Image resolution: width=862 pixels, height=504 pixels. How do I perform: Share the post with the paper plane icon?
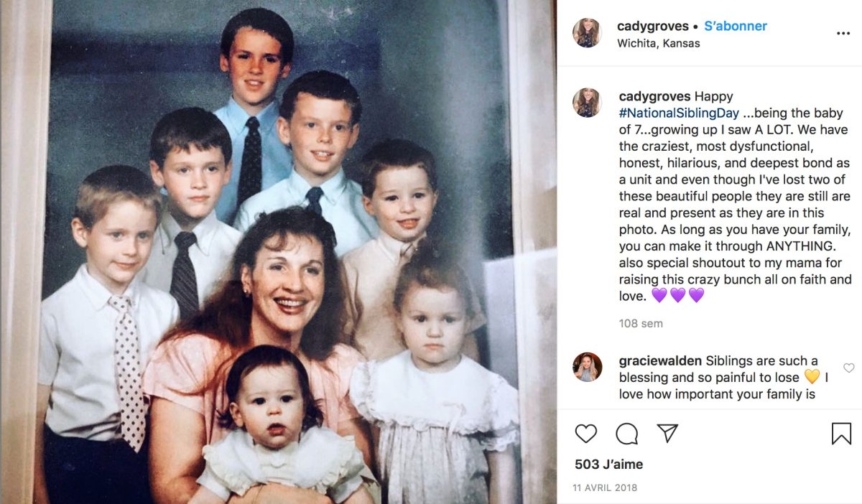(x=667, y=433)
